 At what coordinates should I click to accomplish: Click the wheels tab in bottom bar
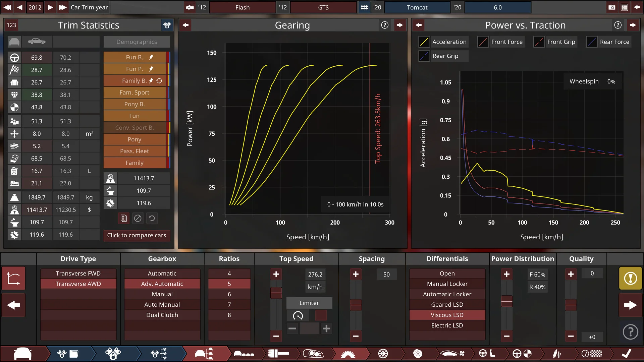click(x=383, y=354)
